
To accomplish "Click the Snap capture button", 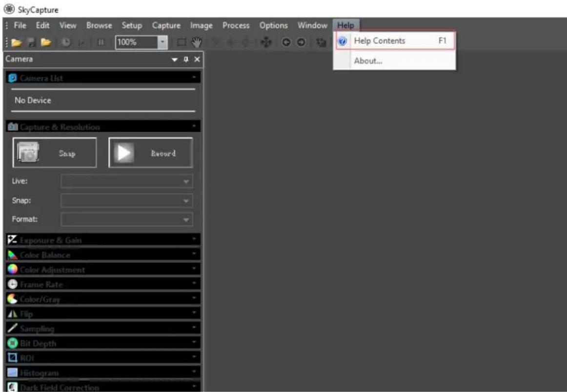I will (x=55, y=153).
